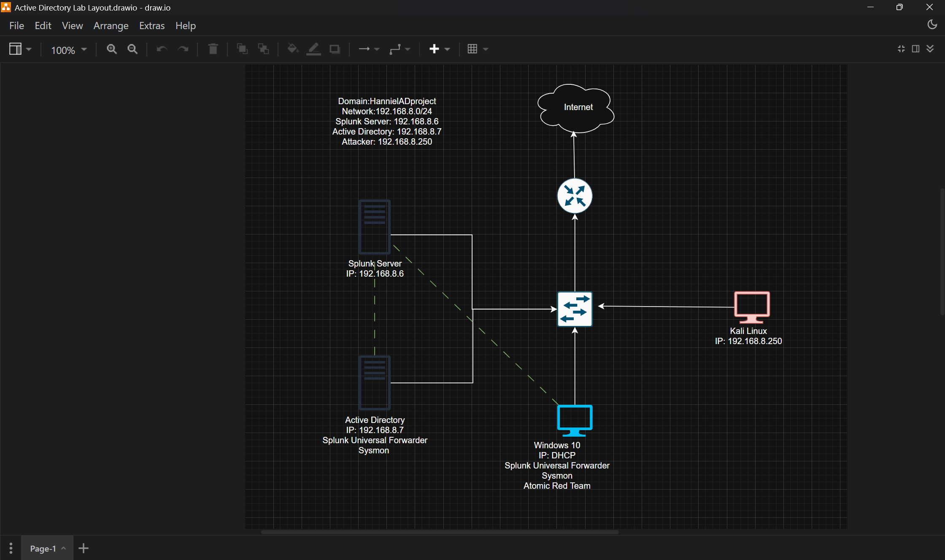This screenshot has width=945, height=560.
Task: Open the pages list three-dot menu
Action: coord(11,548)
